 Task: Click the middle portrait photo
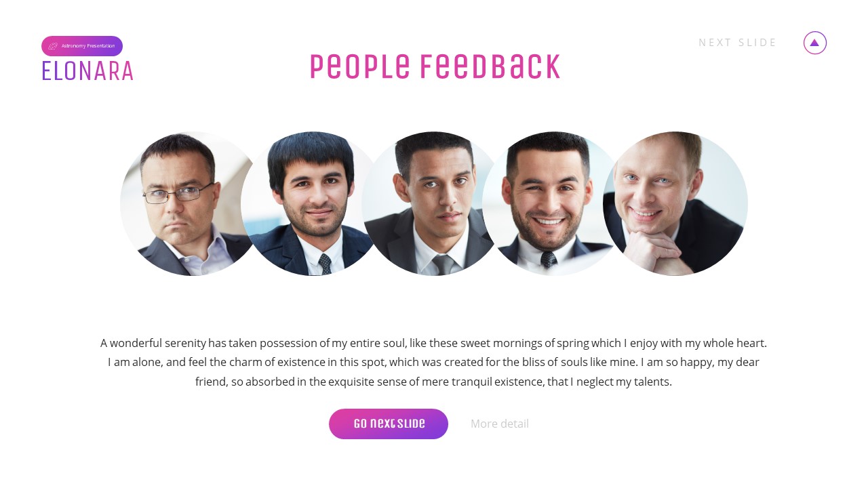tap(433, 203)
